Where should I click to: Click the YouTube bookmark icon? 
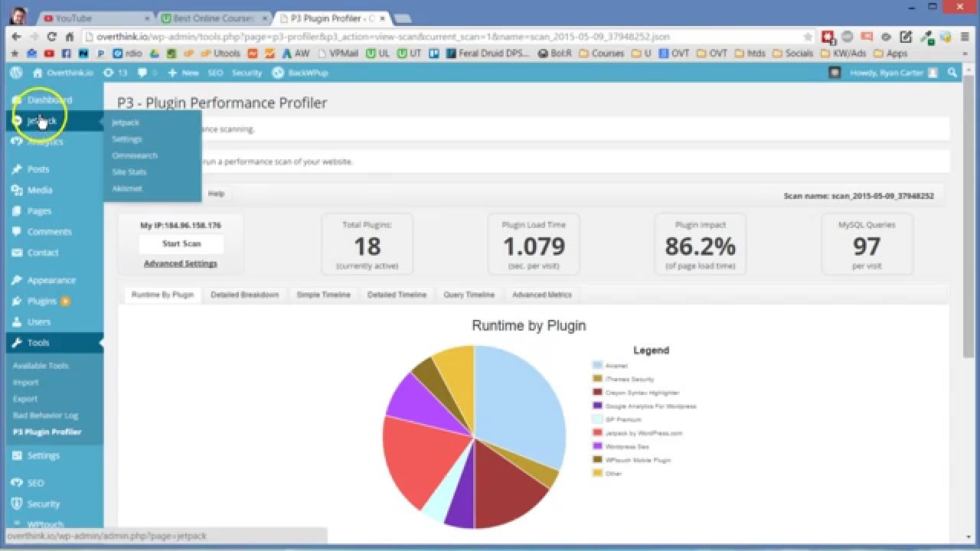pyautogui.click(x=49, y=54)
